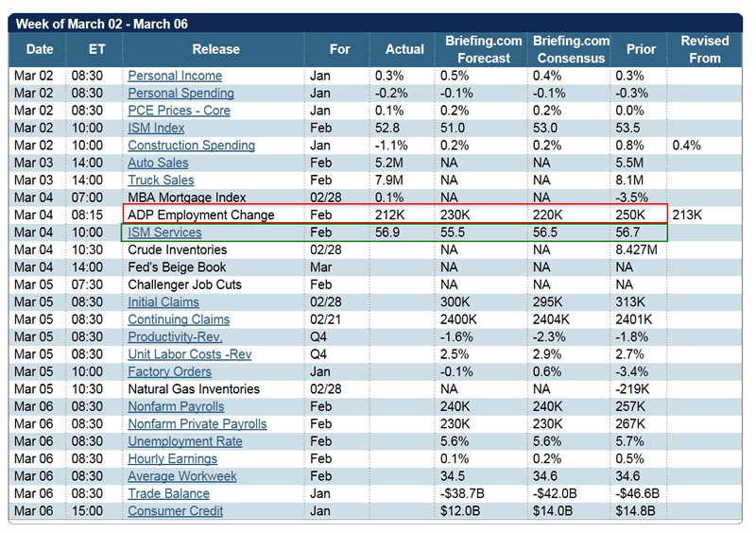756x533 pixels.
Task: Click the Auto Sales link
Action: pyautogui.click(x=158, y=163)
